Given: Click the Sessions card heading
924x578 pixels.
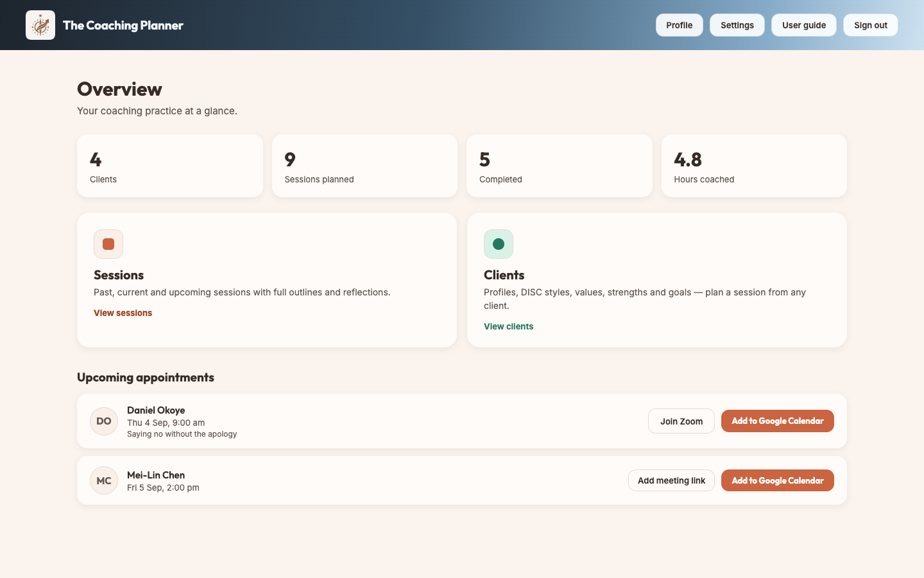Looking at the screenshot, I should coord(119,275).
